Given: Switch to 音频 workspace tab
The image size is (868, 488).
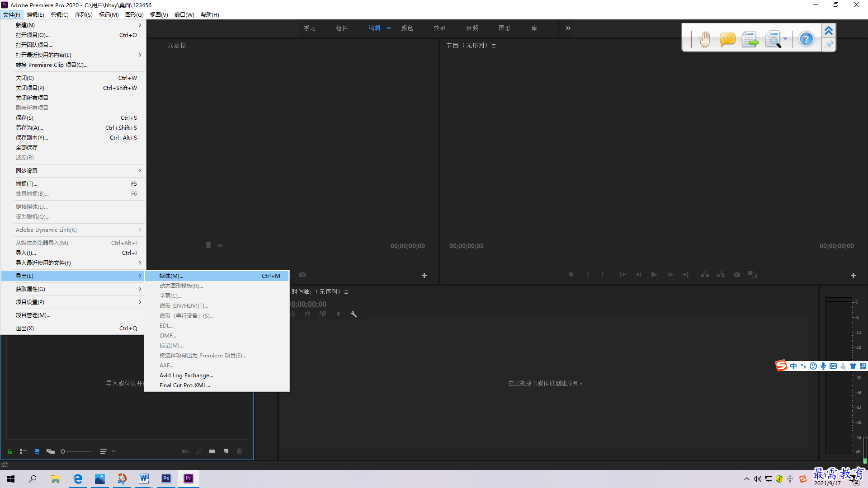Looking at the screenshot, I should [x=472, y=28].
